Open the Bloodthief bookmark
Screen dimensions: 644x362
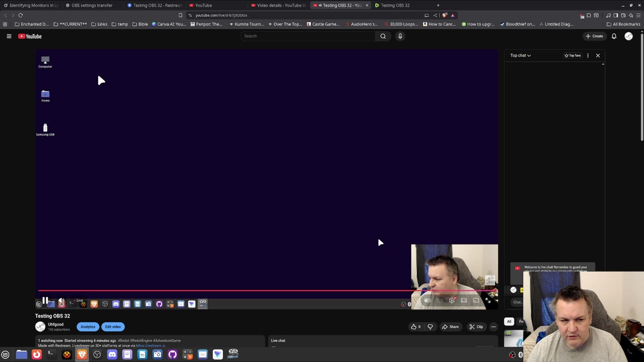tap(517, 24)
